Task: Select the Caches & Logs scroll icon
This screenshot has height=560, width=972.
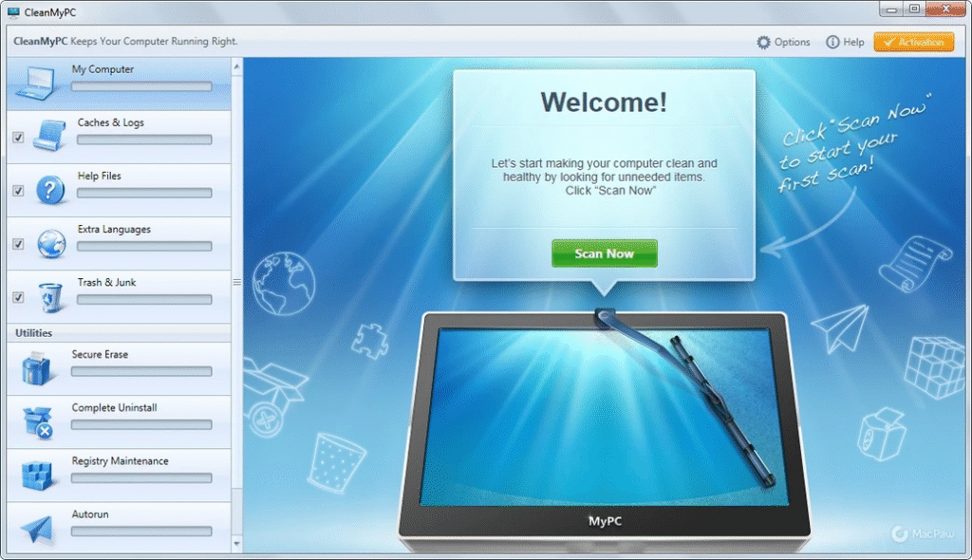Action: point(49,136)
